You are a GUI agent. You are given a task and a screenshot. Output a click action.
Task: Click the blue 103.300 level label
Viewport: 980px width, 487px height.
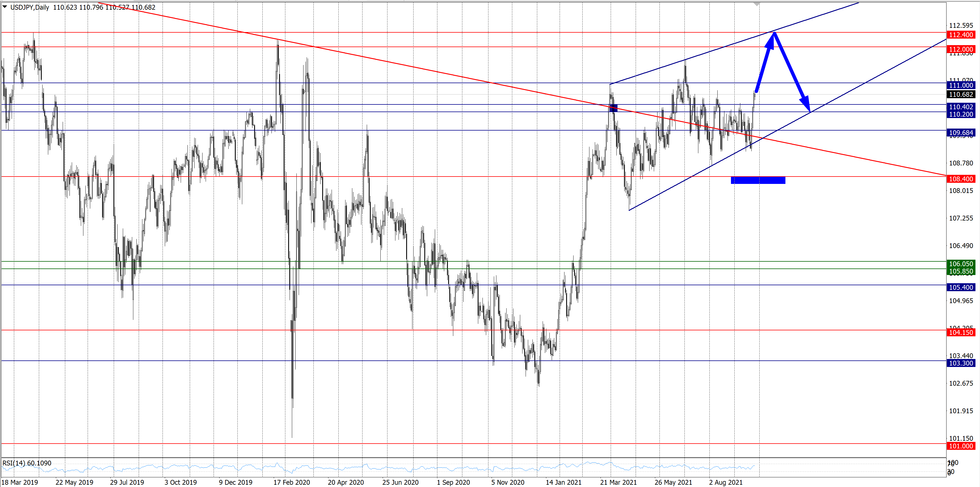[961, 363]
